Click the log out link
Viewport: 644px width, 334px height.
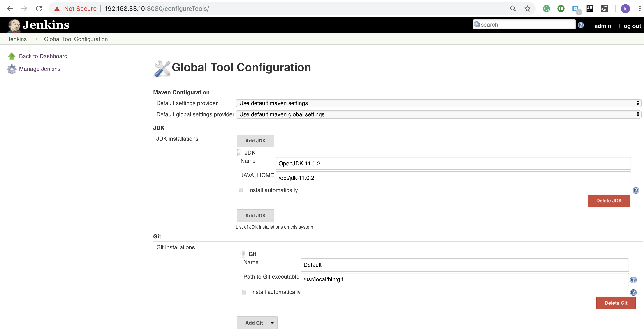pos(631,26)
